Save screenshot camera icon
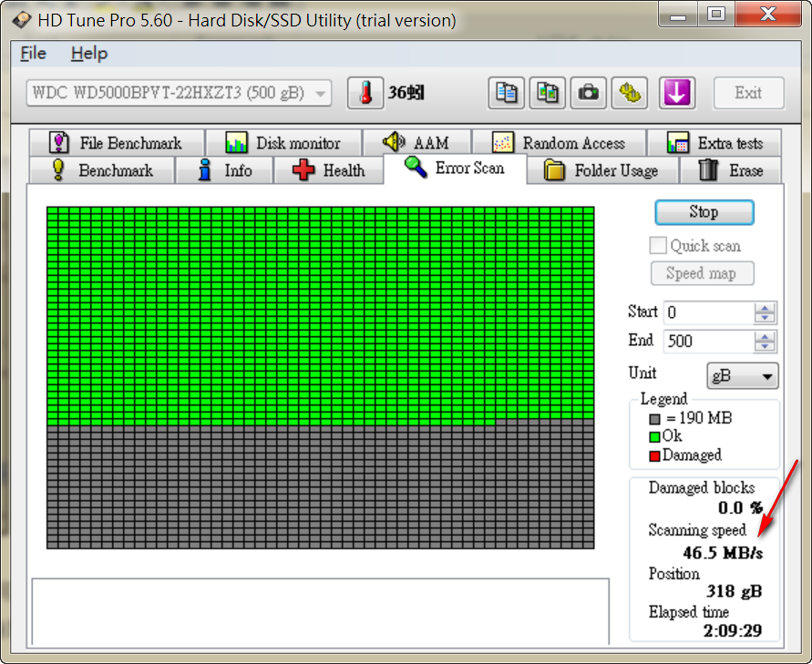This screenshot has width=812, height=664. (x=588, y=93)
